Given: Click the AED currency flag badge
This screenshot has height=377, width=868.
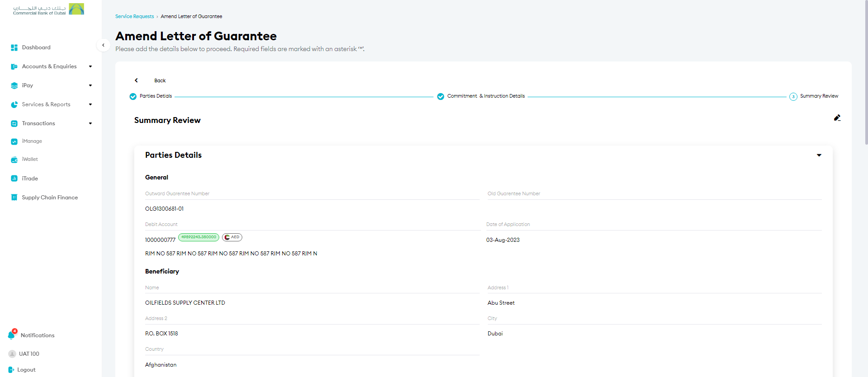Looking at the screenshot, I should [232, 237].
